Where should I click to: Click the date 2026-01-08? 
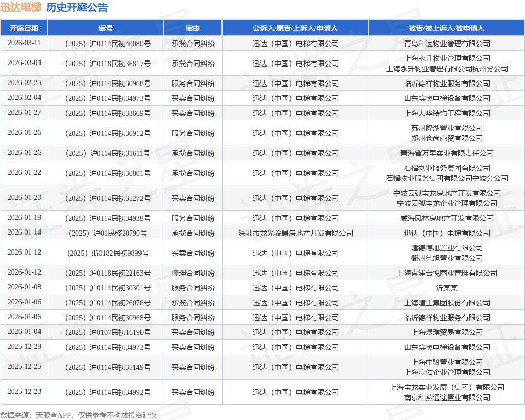[24, 287]
